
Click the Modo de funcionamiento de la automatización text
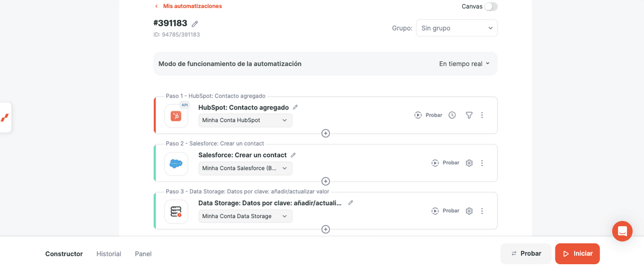click(230, 63)
